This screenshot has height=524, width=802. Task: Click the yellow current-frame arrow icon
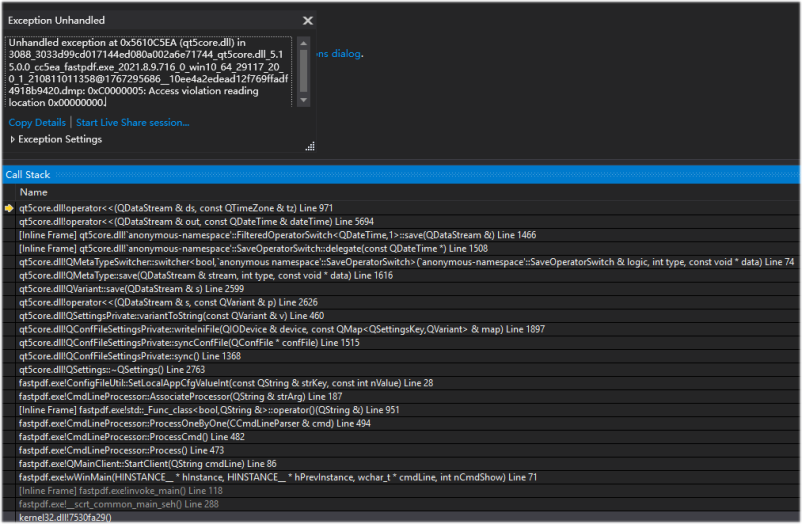coord(9,208)
